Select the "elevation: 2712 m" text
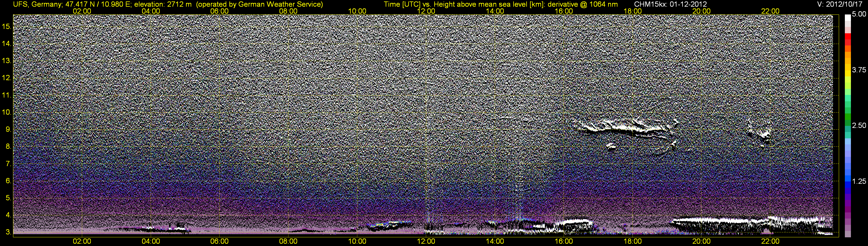The image size is (868, 246). 163,4
